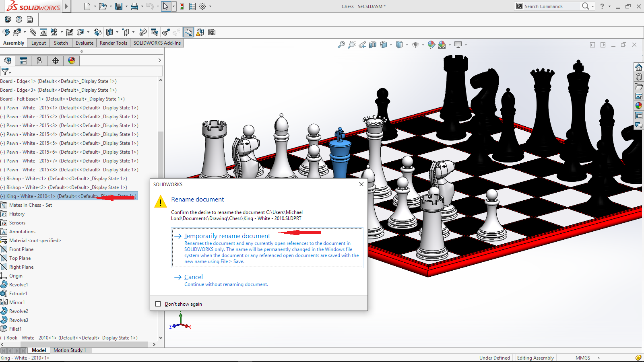The width and height of the screenshot is (644, 362).
Task: Toggle the highlighted measure tool in the Assembly toolbar
Action: click(188, 32)
